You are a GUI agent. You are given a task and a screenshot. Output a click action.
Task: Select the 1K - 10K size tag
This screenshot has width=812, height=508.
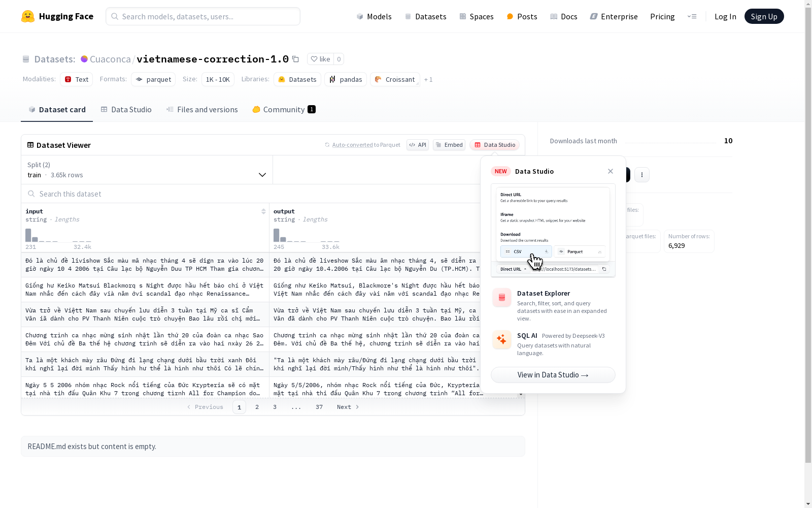click(x=218, y=79)
